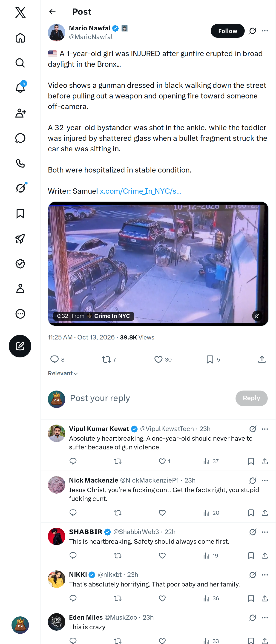Open Notifications bell with 5 badge
Screen dimensions: 276x644
click(x=20, y=88)
